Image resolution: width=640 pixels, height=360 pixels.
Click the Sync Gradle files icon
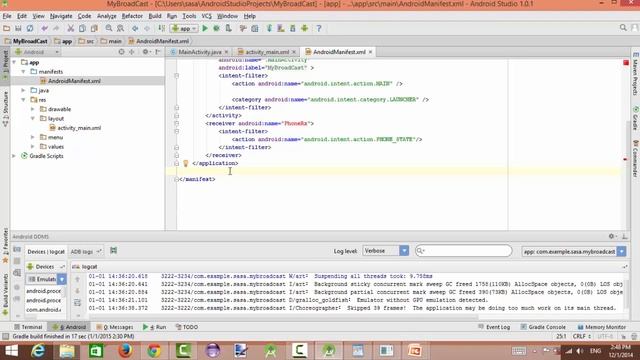(x=269, y=28)
